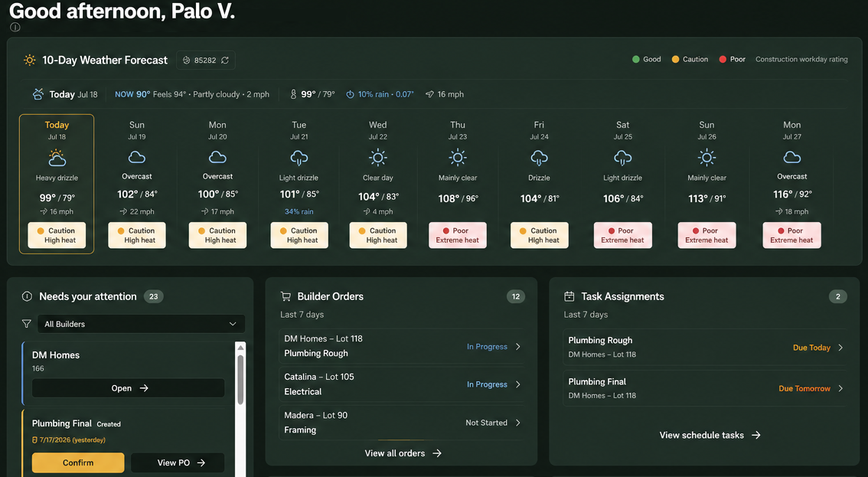The width and height of the screenshot is (868, 477).
Task: Click the Wed Jul 22 day header
Action: [378, 130]
